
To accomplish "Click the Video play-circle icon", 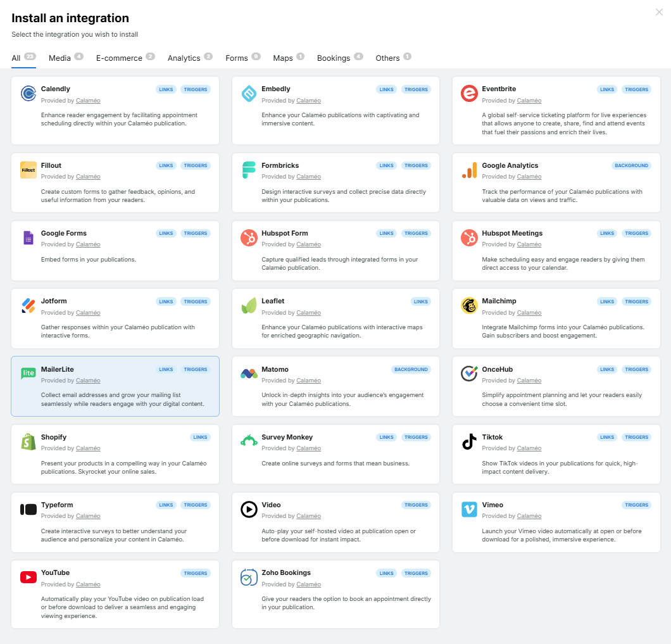I will tap(249, 509).
